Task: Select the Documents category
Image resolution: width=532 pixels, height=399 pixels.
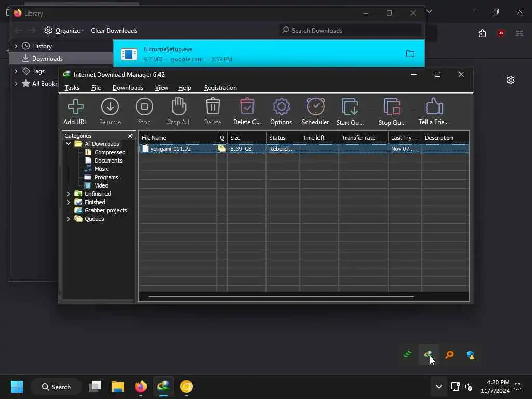Action: (108, 161)
